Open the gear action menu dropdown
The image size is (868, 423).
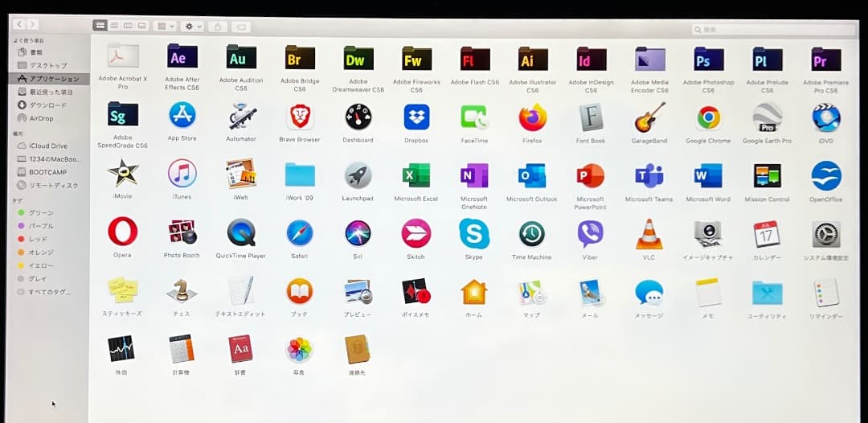pyautogui.click(x=193, y=27)
